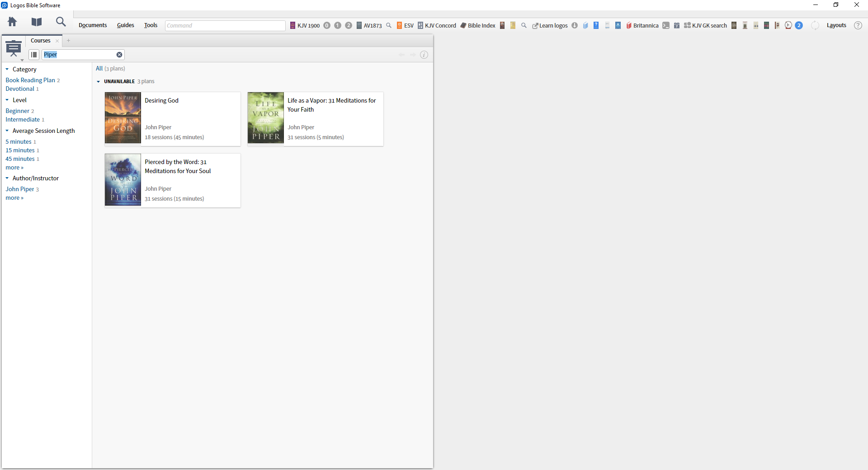Open the Documents menu
868x470 pixels.
(93, 25)
